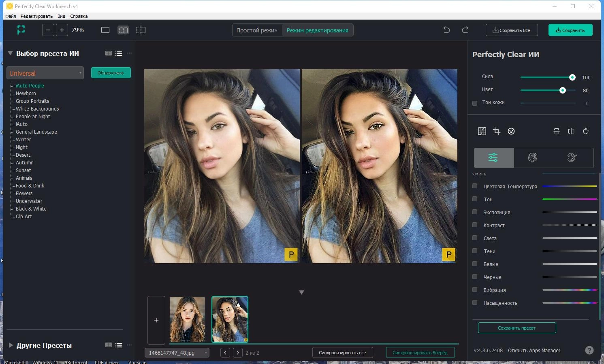
Task: Click the crop tool icon
Action: coord(497,131)
